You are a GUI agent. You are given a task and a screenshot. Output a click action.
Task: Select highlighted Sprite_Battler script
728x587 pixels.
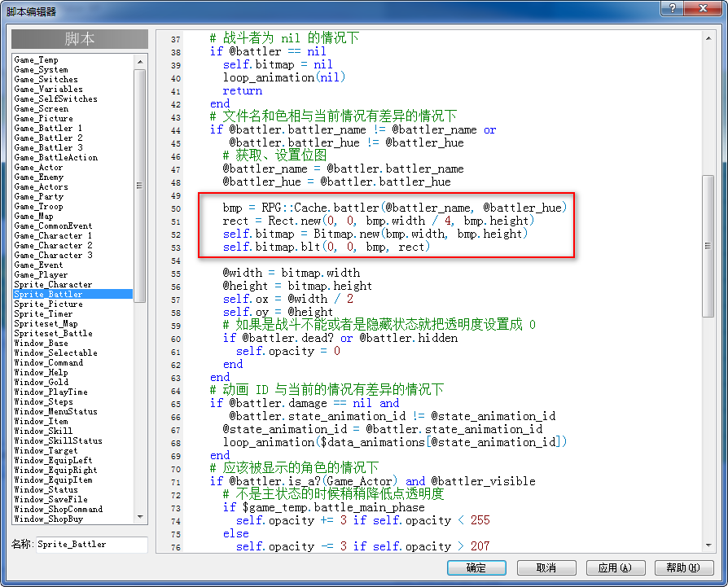tap(73, 294)
